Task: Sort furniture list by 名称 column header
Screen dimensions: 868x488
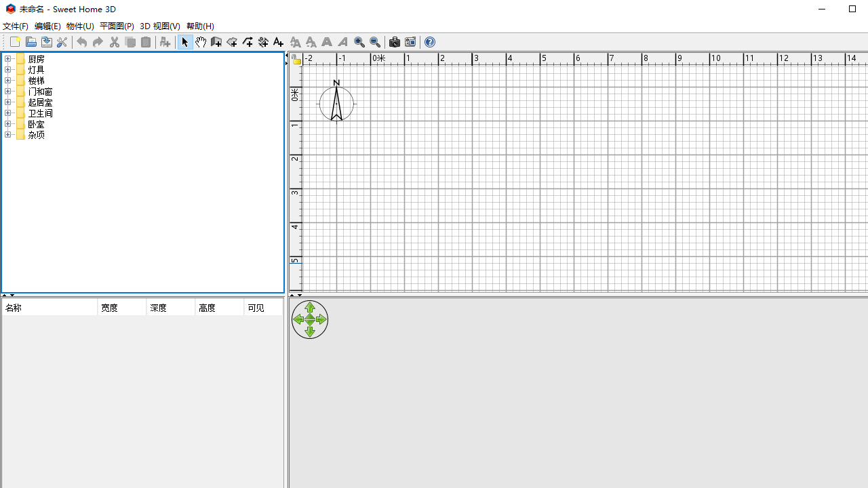Action: (50, 308)
